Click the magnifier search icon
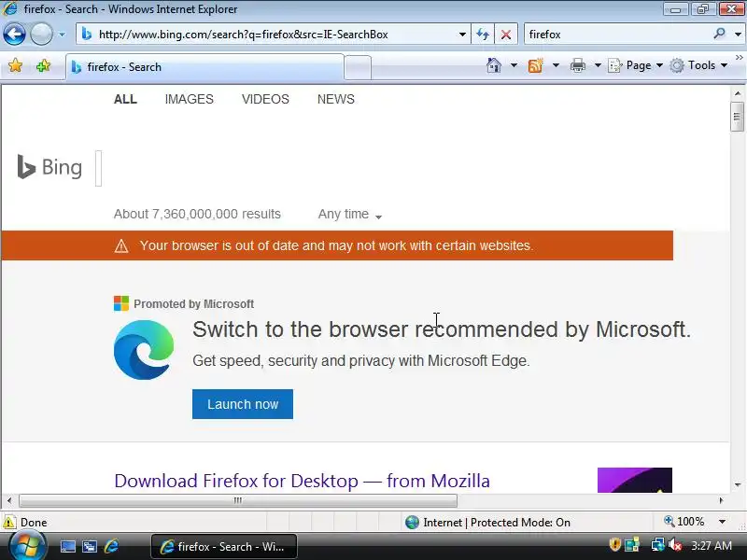The width and height of the screenshot is (747, 560). (x=719, y=34)
